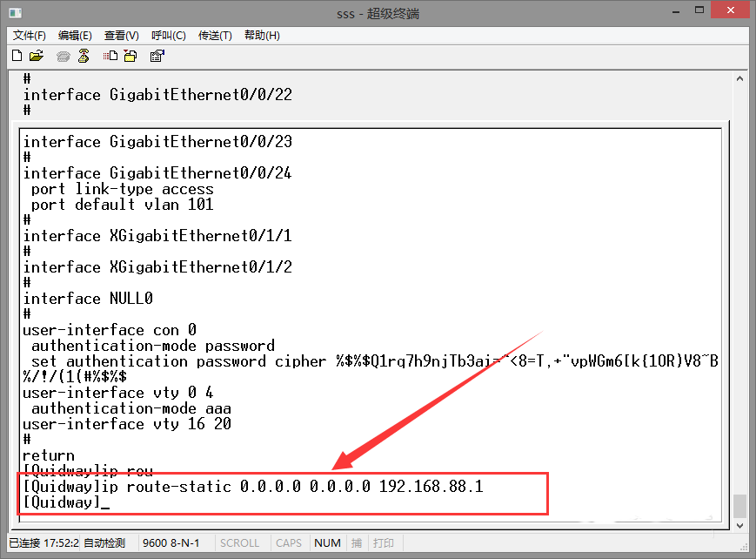Click the line 'authentication-mode aaa'
Screen dimensions: 756x559
131,408
